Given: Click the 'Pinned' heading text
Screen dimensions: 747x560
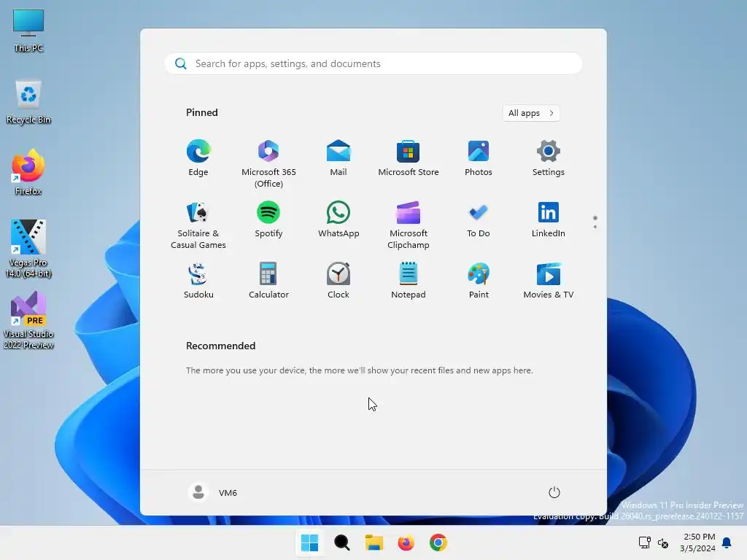Looking at the screenshot, I should [x=202, y=112].
